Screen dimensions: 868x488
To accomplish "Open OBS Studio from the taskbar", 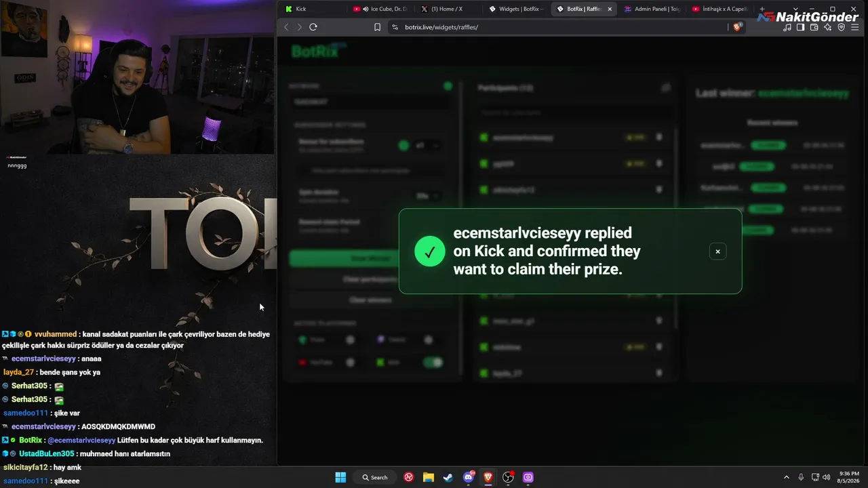I will [508, 477].
